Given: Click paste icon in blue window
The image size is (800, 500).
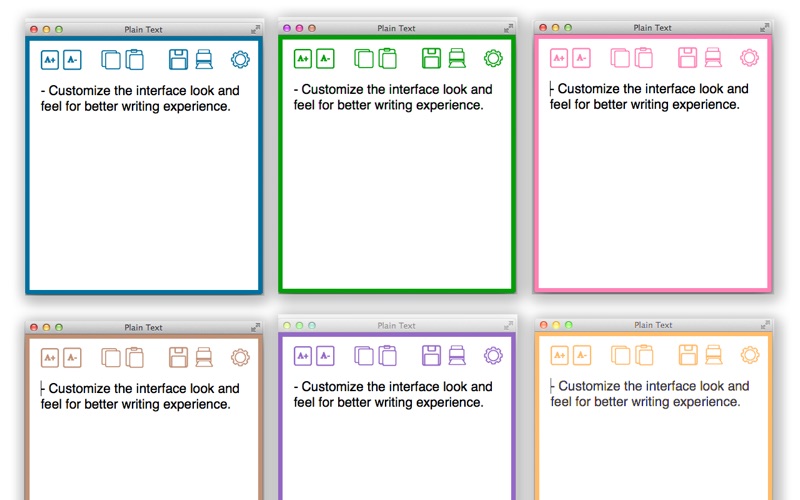Looking at the screenshot, I should (x=135, y=59).
